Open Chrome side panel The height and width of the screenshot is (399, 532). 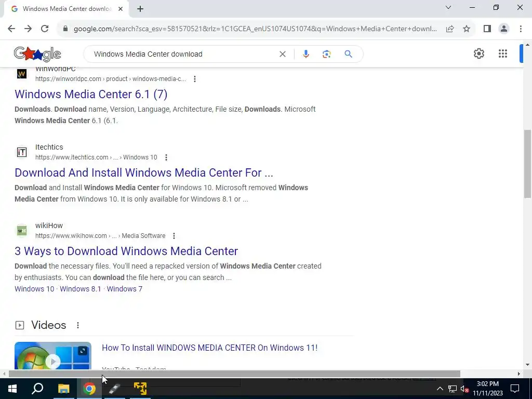[487, 29]
